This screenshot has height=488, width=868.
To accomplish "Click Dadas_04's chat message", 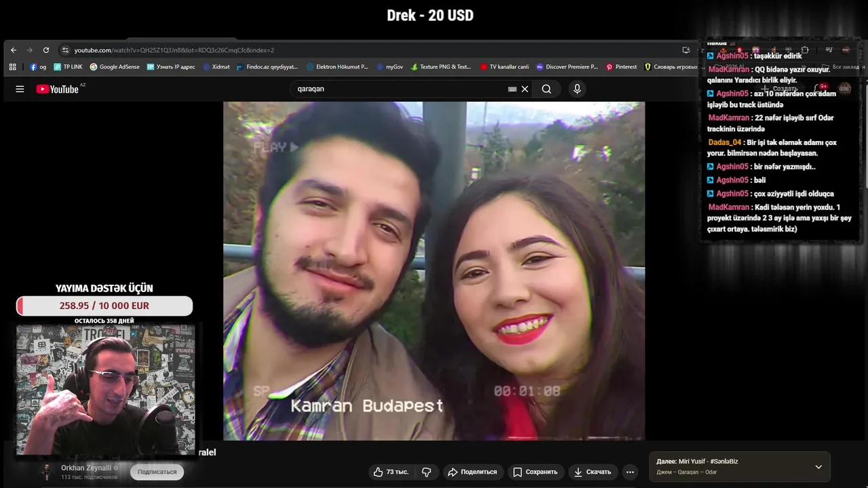I will point(772,148).
